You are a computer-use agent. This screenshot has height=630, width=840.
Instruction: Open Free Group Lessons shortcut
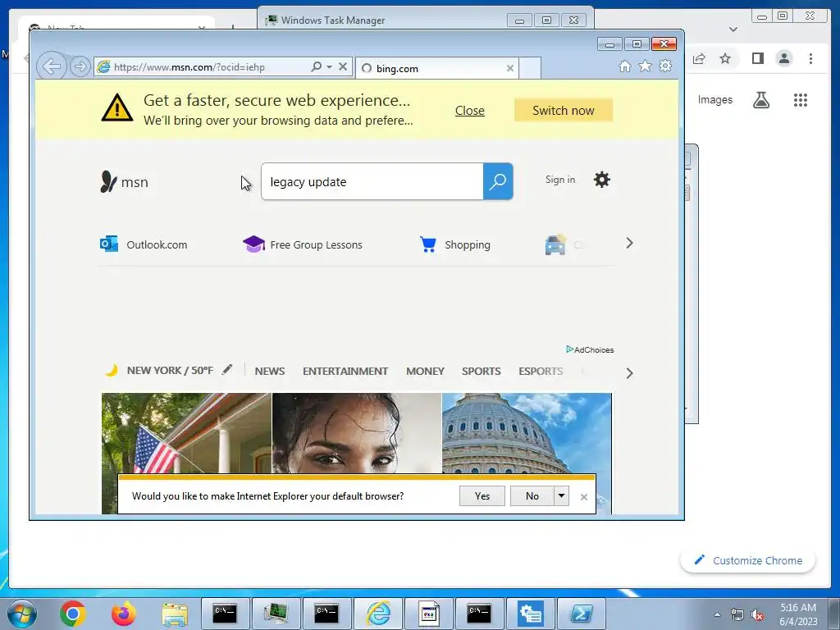303,244
